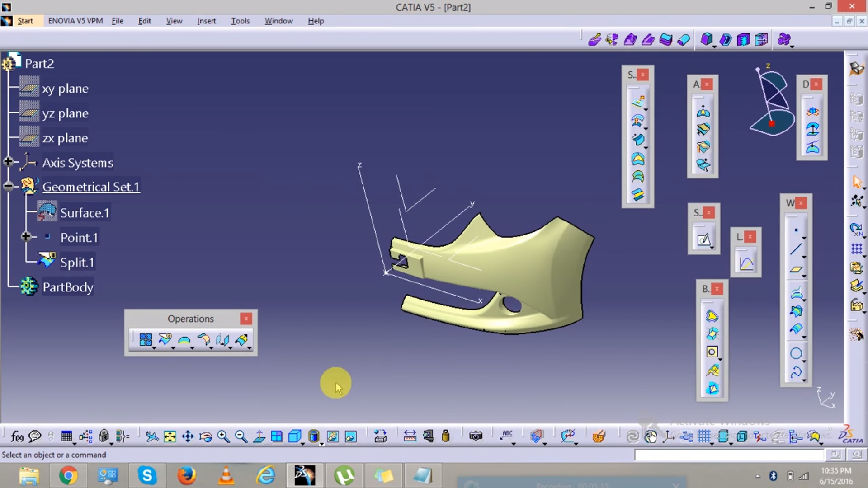868x488 pixels.
Task: Open the Sketcher icon
Action: [703, 239]
